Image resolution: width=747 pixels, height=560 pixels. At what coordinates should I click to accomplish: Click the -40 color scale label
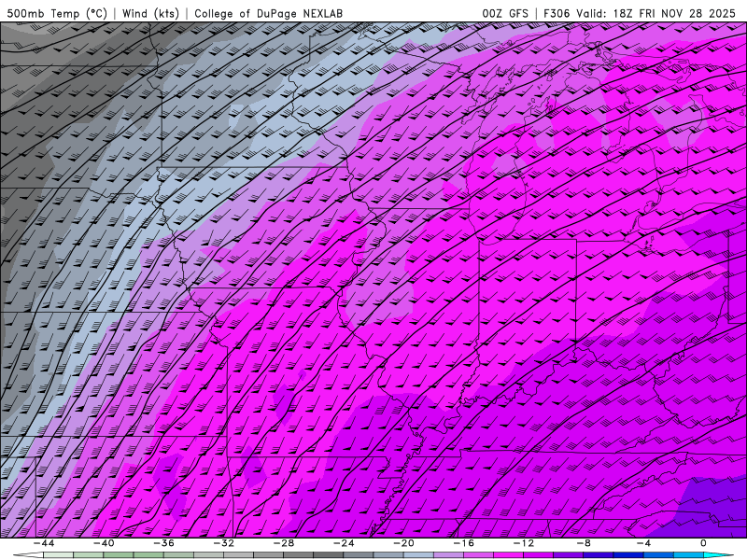104,543
